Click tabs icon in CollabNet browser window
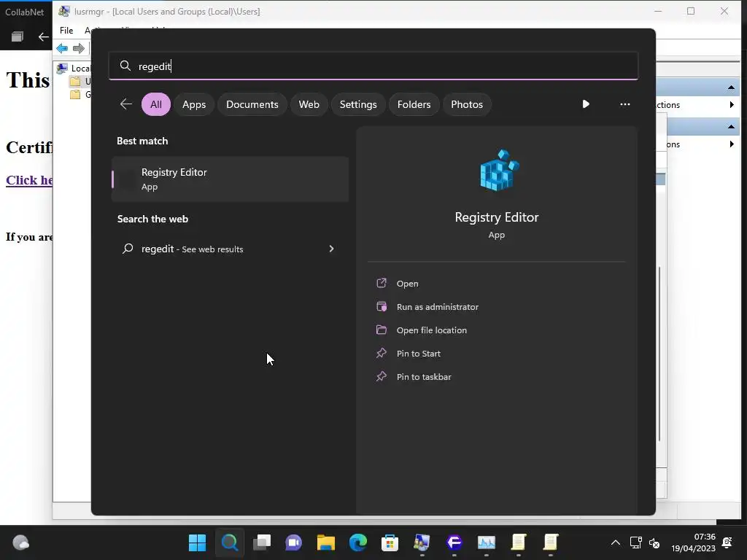 [18, 36]
